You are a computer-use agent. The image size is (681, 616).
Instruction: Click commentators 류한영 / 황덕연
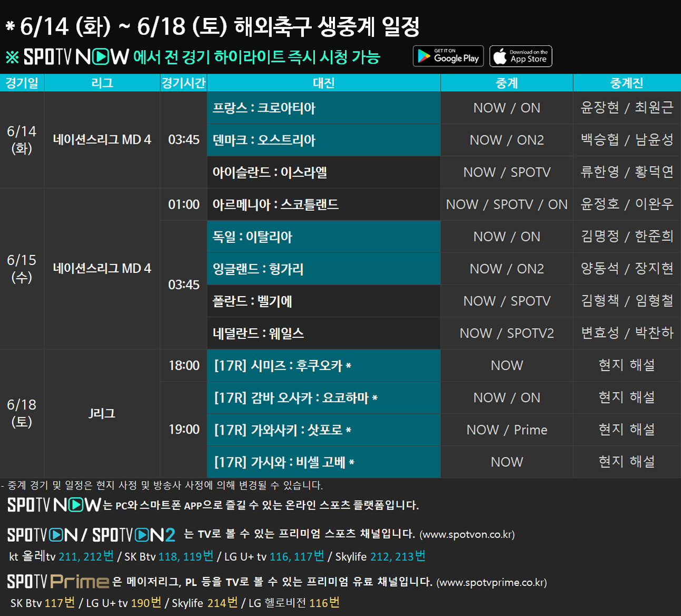[x=627, y=172]
